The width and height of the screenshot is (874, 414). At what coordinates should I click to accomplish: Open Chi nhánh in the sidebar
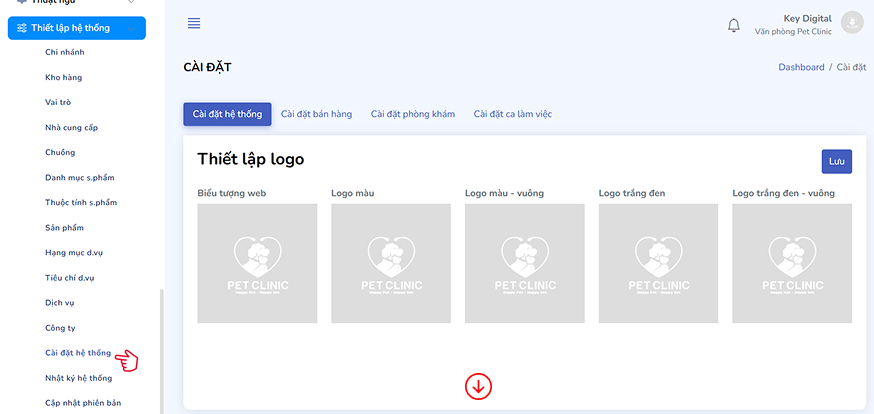(x=65, y=52)
